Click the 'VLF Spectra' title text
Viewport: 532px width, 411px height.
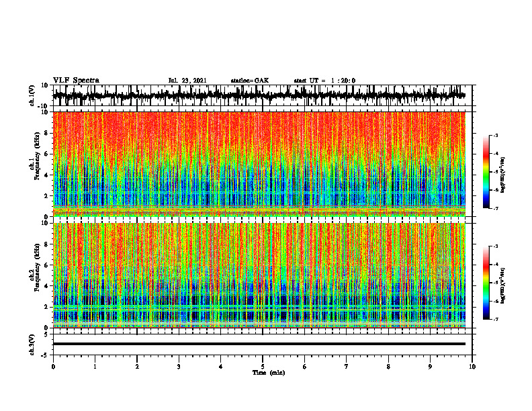point(76,81)
